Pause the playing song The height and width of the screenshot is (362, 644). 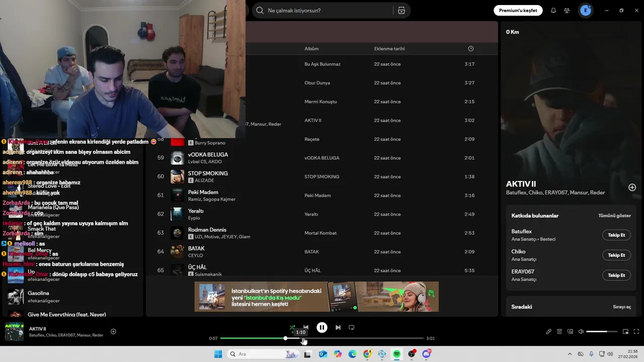coord(322,327)
